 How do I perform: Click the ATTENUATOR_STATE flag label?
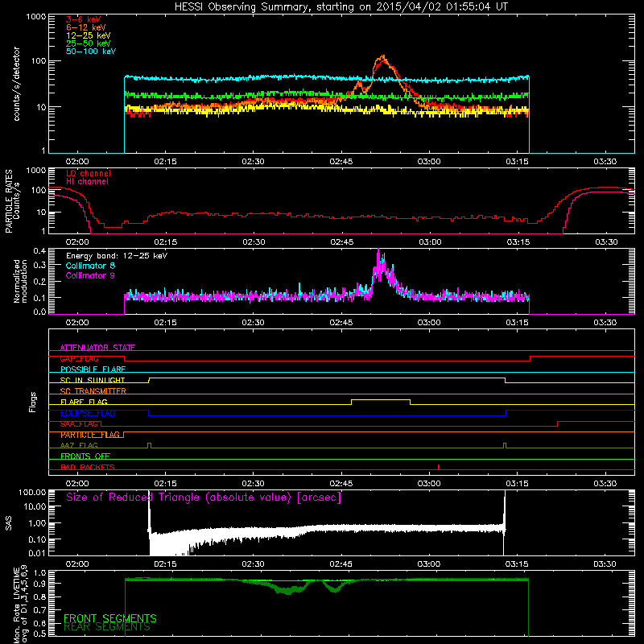[97, 348]
